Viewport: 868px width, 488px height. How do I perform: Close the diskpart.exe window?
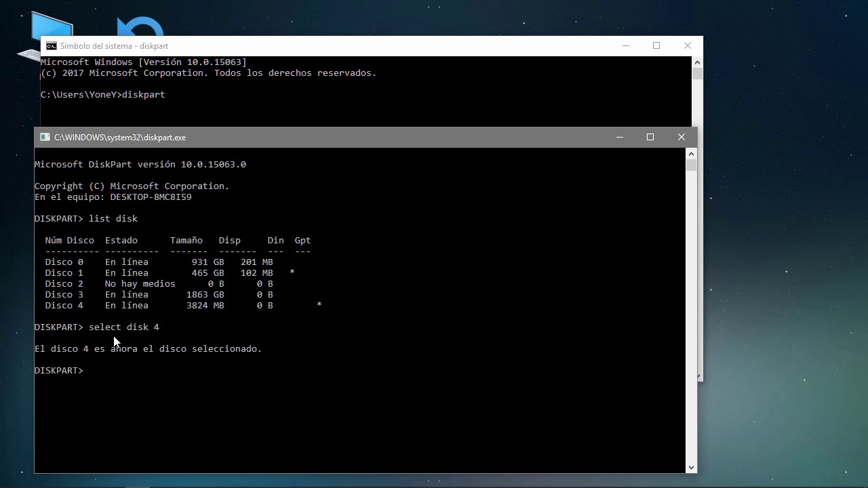682,137
